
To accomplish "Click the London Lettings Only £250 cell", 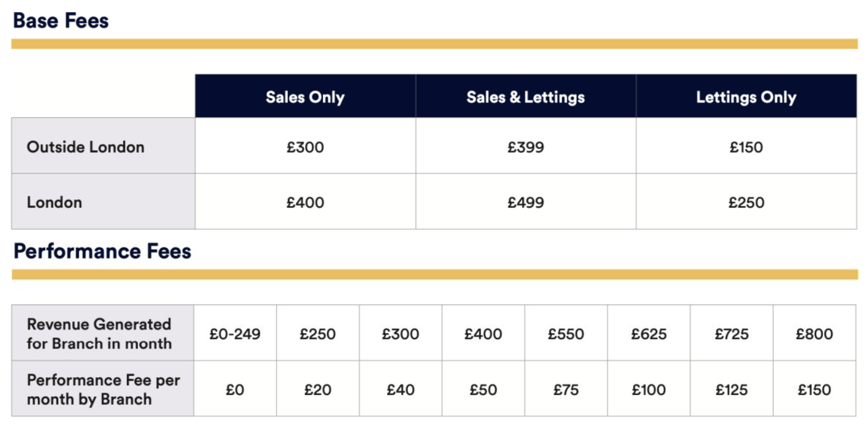I will pyautogui.click(x=746, y=203).
